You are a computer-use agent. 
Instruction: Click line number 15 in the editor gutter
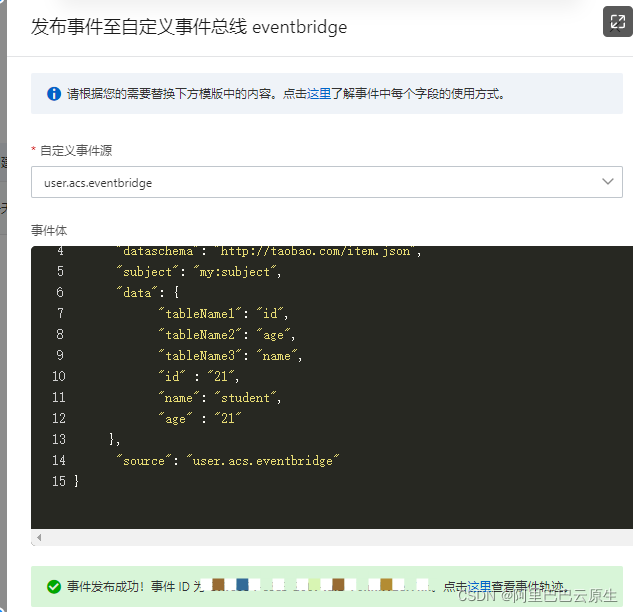point(59,481)
